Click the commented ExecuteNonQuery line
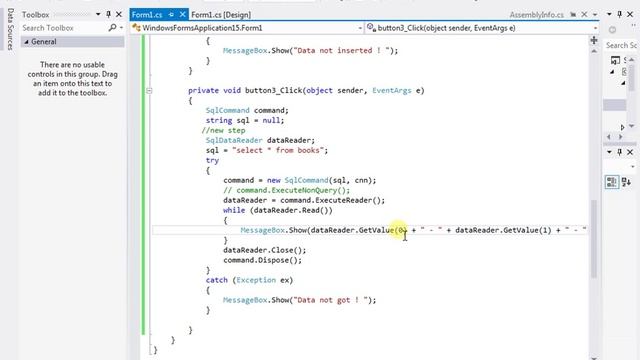This screenshot has height=360, width=640. 287,190
